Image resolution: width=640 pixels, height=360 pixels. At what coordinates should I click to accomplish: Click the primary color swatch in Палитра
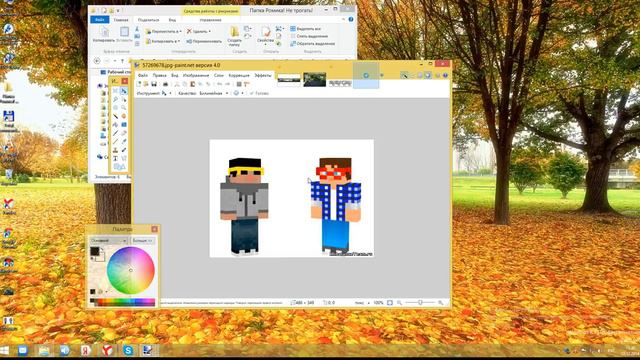pyautogui.click(x=95, y=251)
